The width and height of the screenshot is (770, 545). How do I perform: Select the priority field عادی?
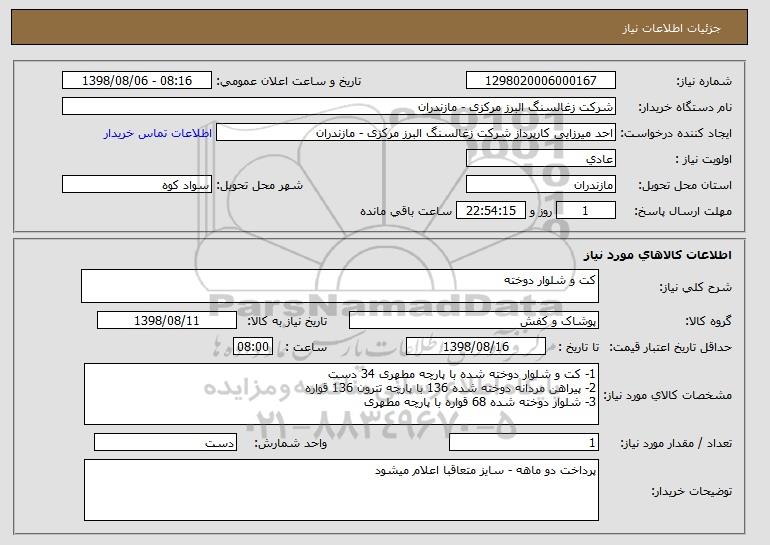point(541,159)
